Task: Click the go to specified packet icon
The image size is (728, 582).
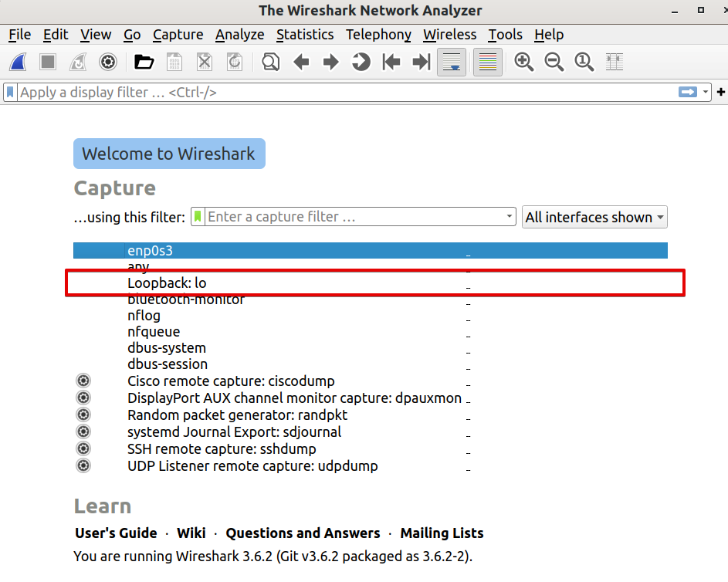Action: pyautogui.click(x=361, y=62)
